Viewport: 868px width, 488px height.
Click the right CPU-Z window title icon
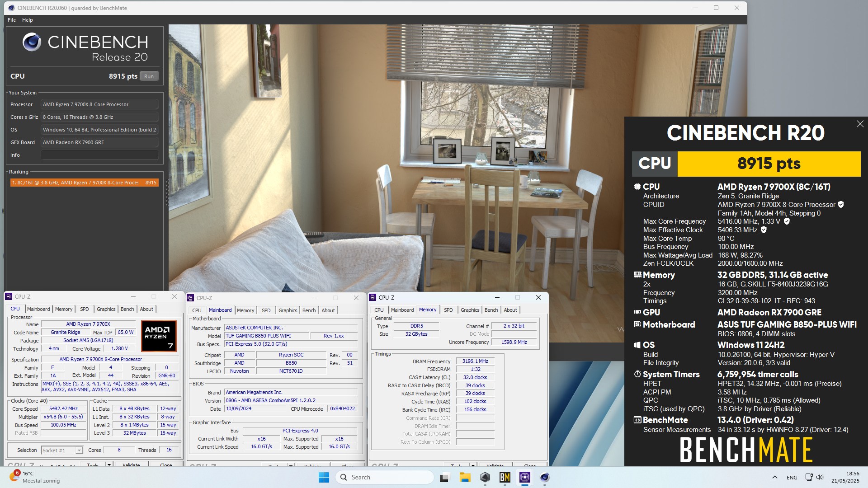pyautogui.click(x=373, y=297)
